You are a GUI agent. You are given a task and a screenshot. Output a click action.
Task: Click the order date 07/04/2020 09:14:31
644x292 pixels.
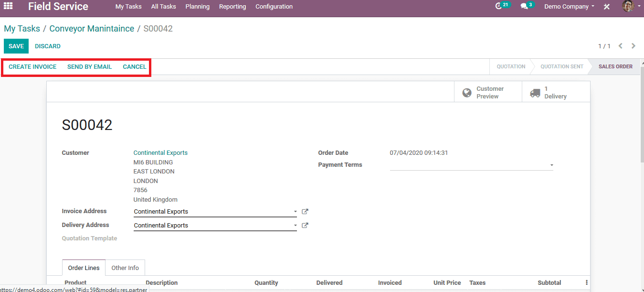(419, 153)
